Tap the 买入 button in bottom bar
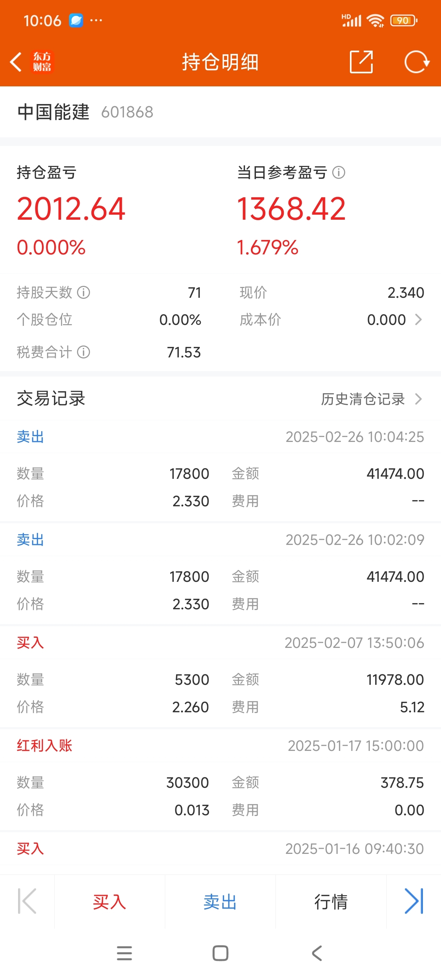441x980 pixels. [110, 902]
